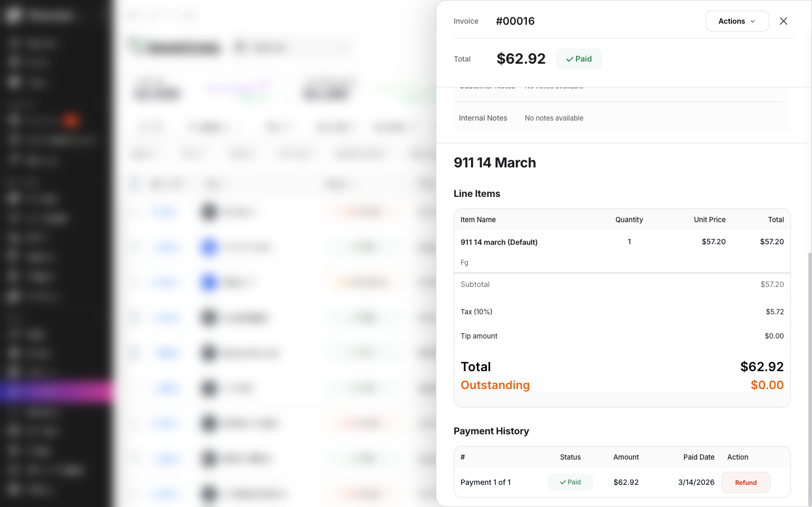This screenshot has width=812, height=507.
Task: Click the Fg line item description
Action: pyautogui.click(x=464, y=262)
